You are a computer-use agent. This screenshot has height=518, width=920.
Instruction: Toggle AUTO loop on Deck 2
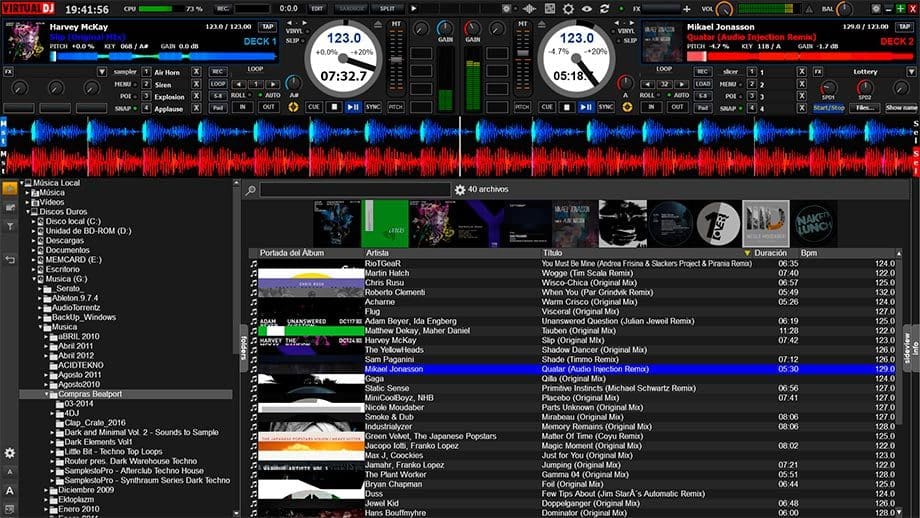coord(679,95)
